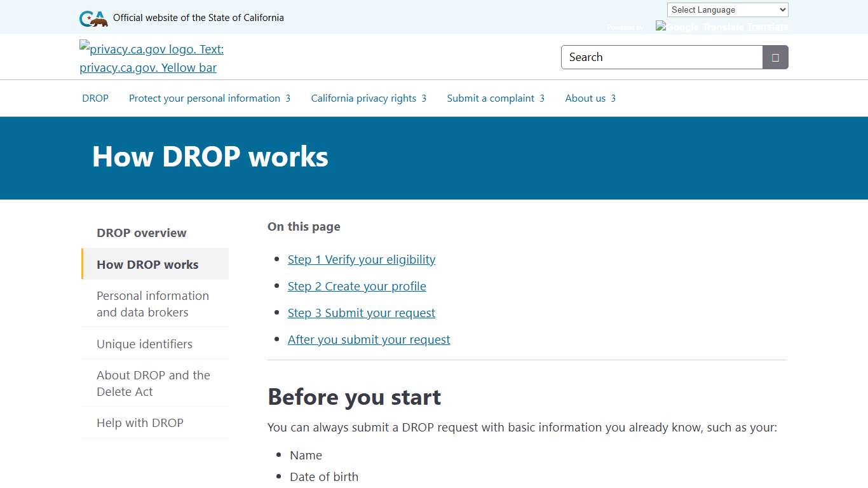Select How DROP works in the sidebar

tap(147, 264)
